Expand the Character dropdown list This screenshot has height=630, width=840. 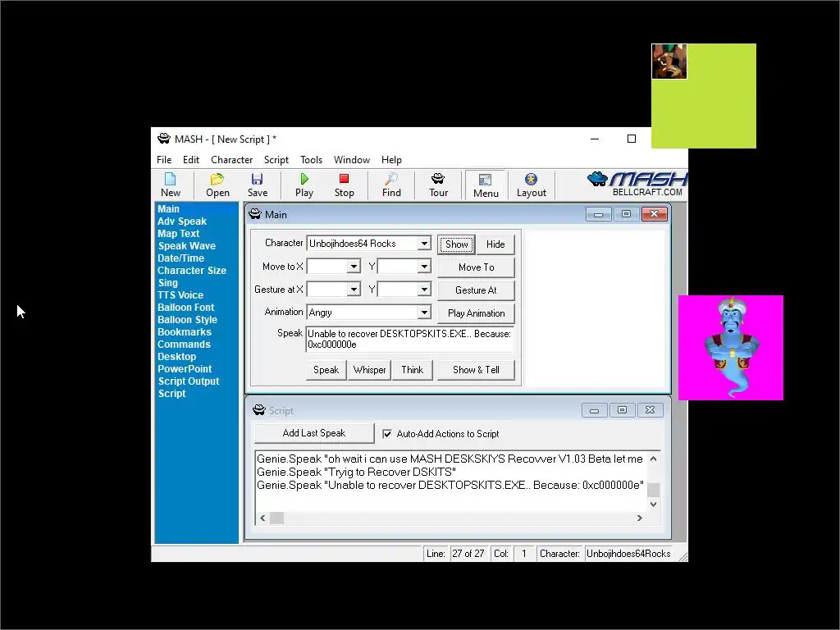[x=424, y=244]
